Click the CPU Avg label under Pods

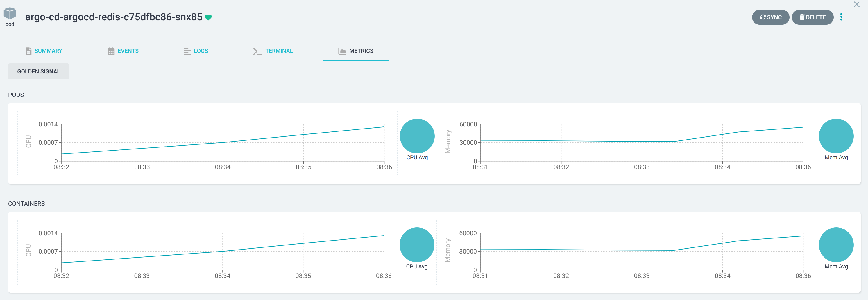(x=417, y=158)
